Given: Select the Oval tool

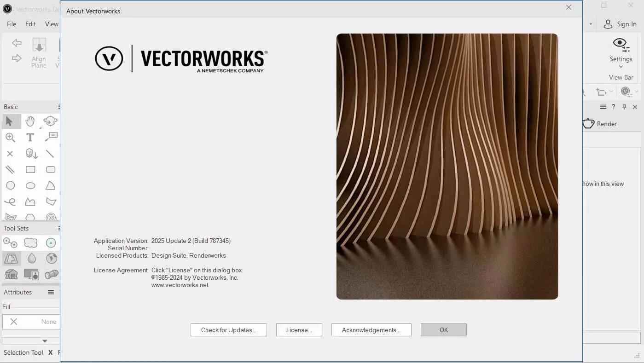Looking at the screenshot, I should pyautogui.click(x=30, y=186).
